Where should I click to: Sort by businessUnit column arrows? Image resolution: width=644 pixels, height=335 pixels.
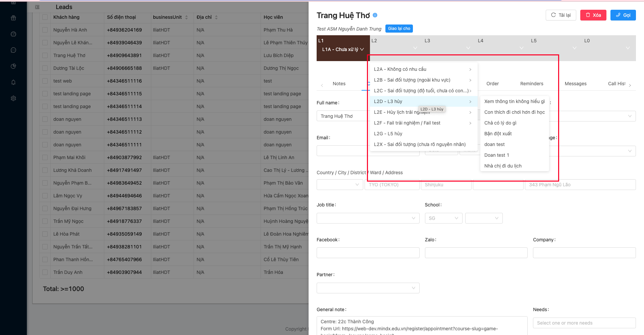click(x=186, y=17)
